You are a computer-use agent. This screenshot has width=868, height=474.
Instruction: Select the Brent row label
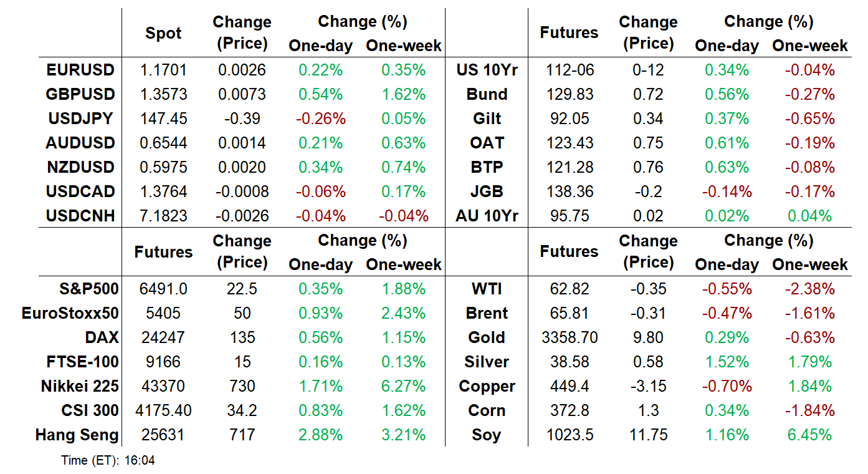pyautogui.click(x=487, y=313)
